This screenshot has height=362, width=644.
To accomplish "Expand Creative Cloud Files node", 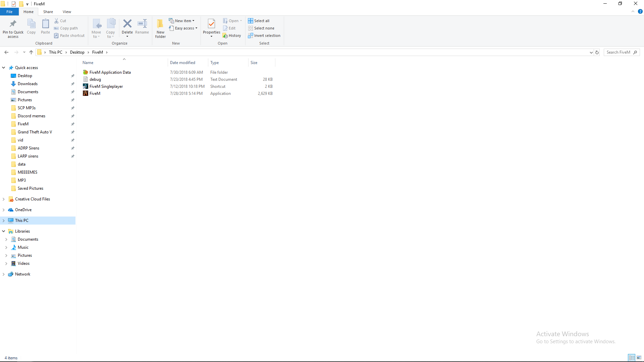I will click(4, 199).
